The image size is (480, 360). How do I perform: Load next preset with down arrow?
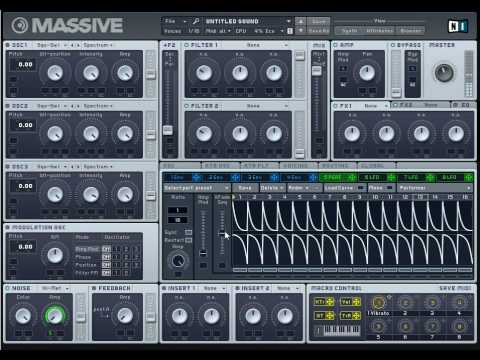coord(300,31)
